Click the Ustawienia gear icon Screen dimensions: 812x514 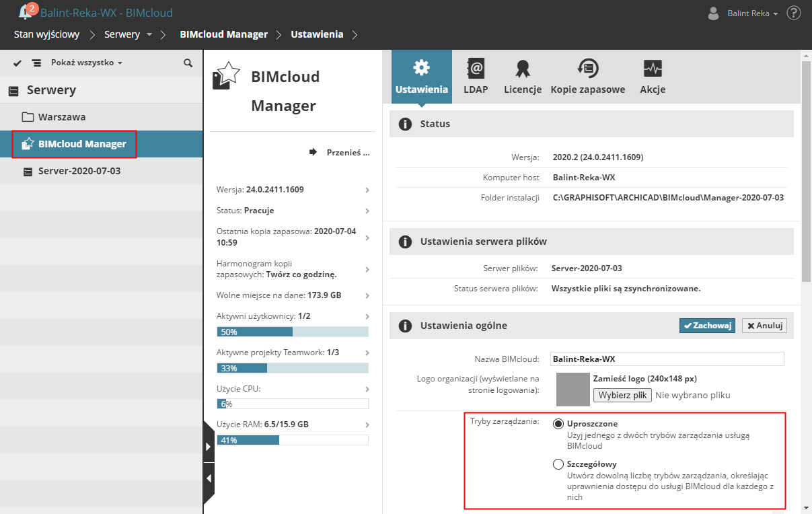(421, 68)
